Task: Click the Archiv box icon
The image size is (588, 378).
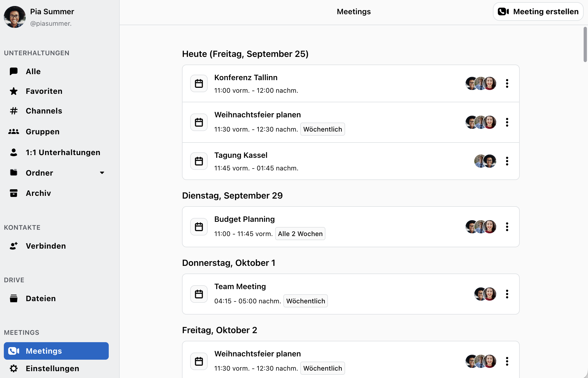Action: pyautogui.click(x=14, y=193)
